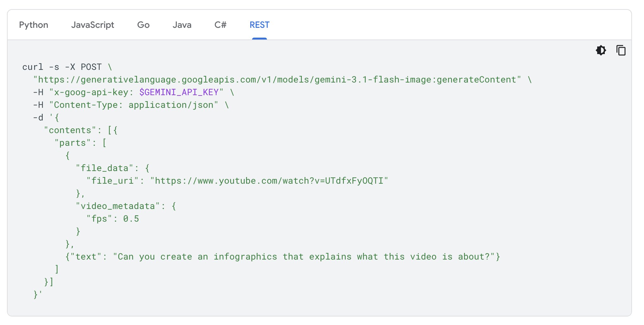
Task: Click the -d '{ line
Action: point(46,118)
